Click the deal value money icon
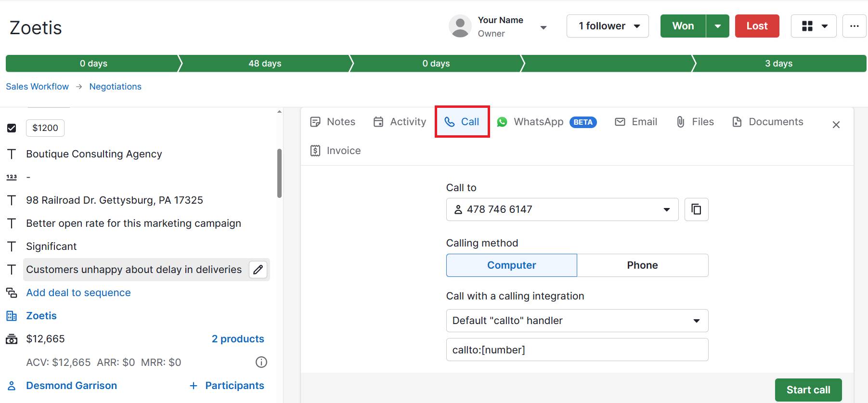868x403 pixels. point(12,339)
